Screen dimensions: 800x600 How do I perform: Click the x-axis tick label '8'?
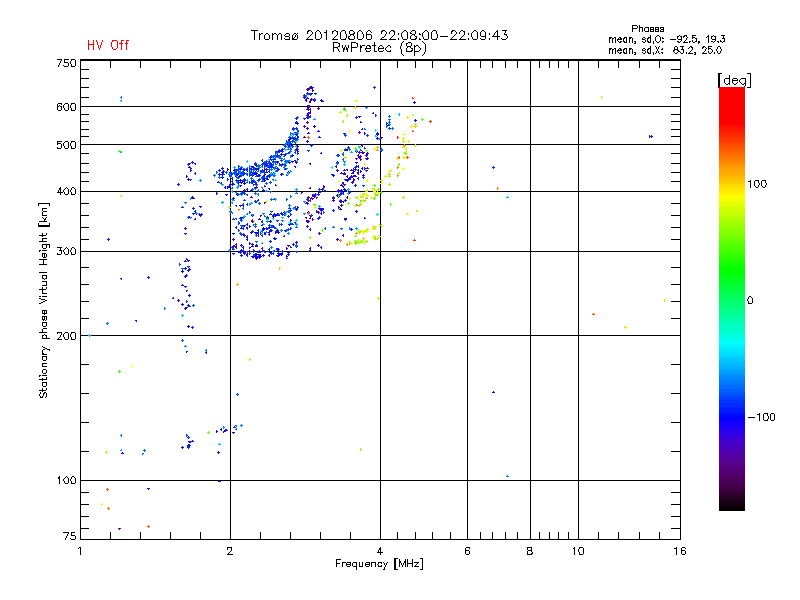530,551
